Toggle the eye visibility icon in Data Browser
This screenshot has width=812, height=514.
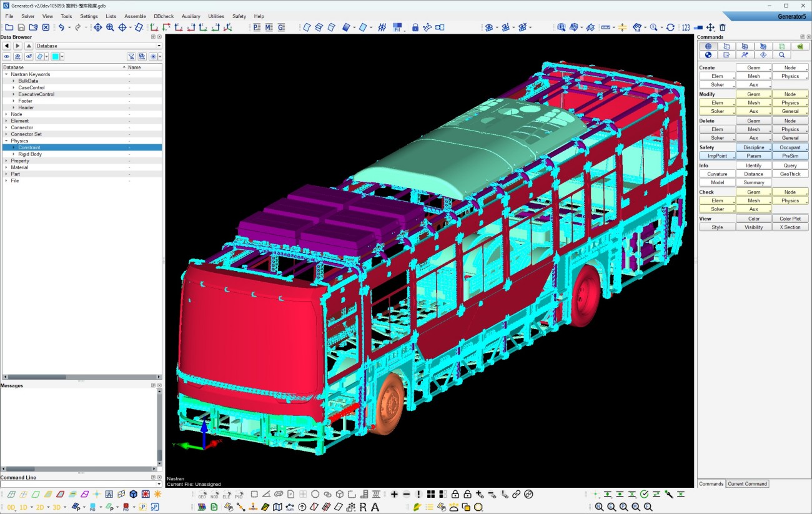pos(7,57)
